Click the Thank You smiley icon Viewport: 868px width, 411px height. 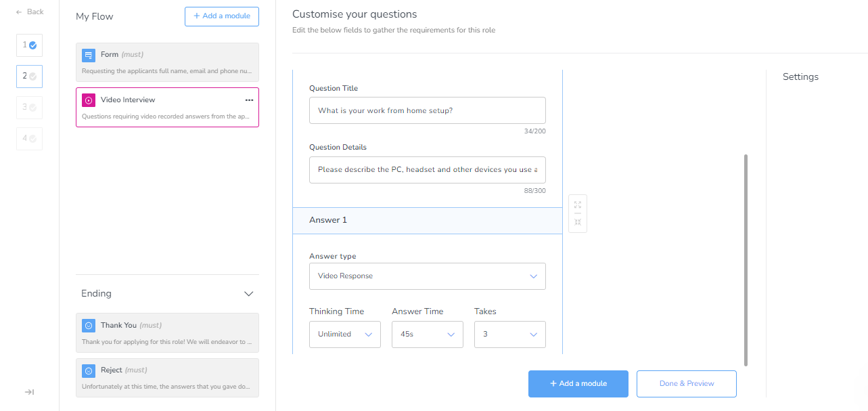click(89, 326)
